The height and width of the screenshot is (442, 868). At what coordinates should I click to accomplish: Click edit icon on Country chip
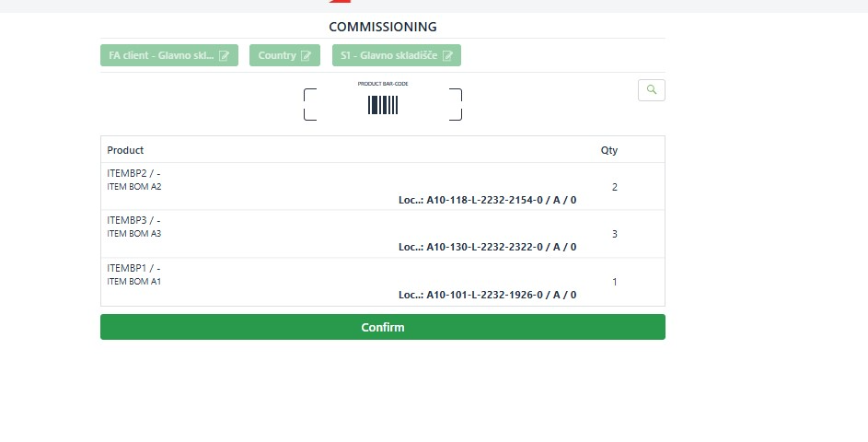[307, 55]
